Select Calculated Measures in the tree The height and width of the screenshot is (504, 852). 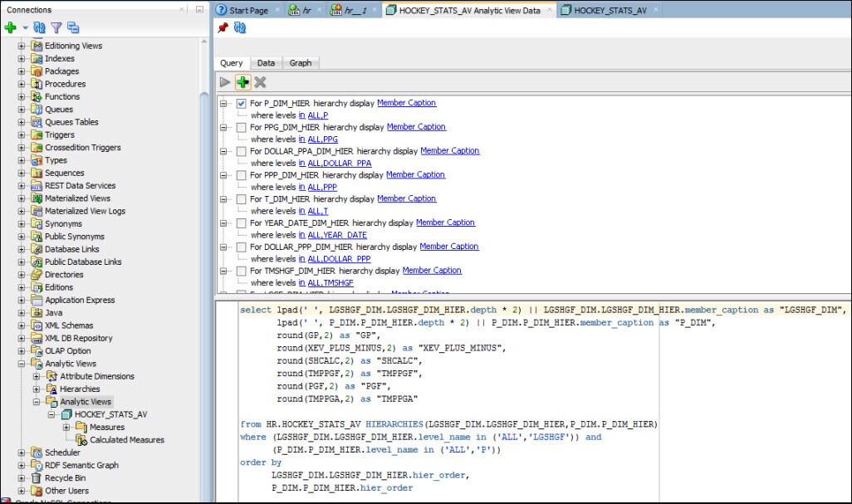click(126, 440)
